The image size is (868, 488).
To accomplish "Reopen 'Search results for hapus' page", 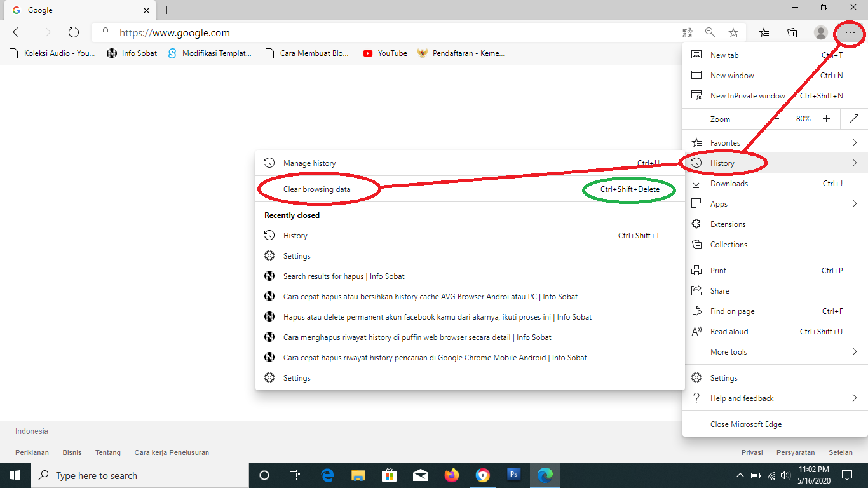I will [470, 276].
